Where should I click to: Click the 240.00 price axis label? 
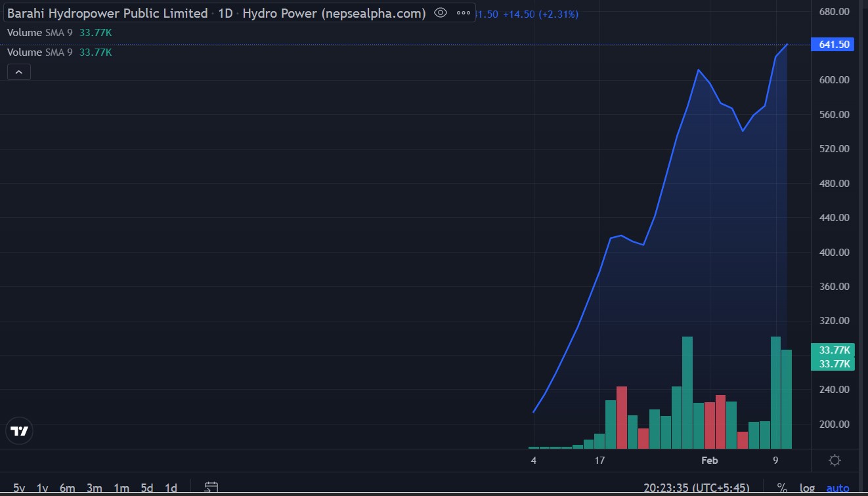pos(835,390)
